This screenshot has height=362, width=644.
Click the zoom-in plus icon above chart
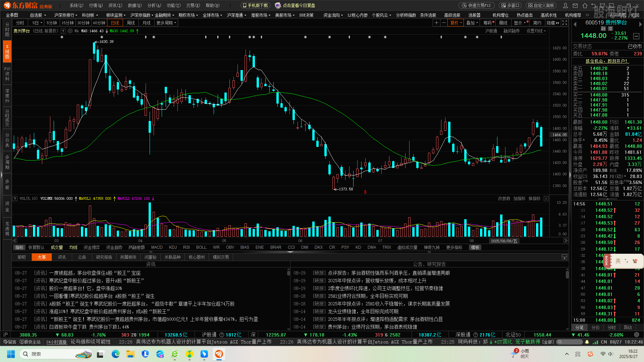pyautogui.click(x=436, y=23)
